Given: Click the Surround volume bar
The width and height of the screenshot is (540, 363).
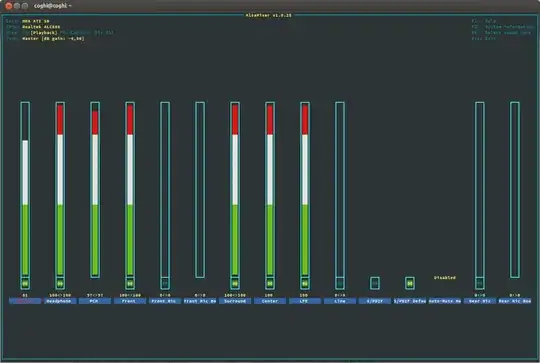Looking at the screenshot, I should [x=235, y=189].
